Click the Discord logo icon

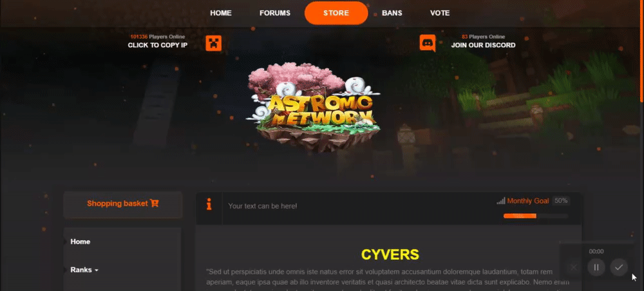tap(428, 43)
